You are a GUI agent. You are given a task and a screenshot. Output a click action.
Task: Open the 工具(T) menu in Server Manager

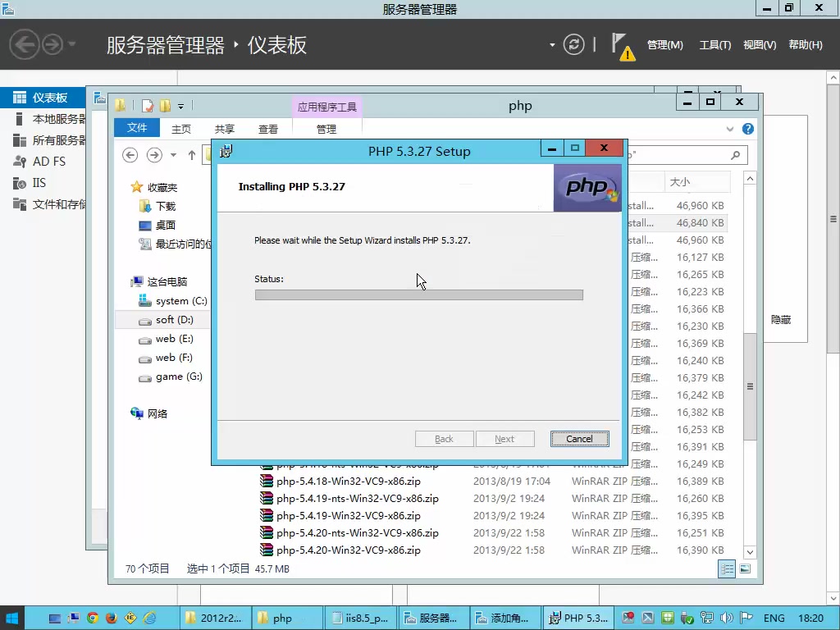[714, 45]
